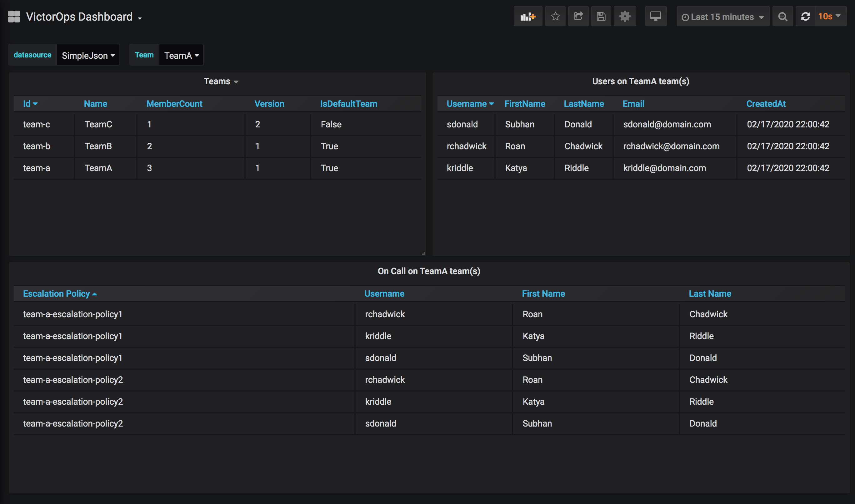Open the dashboard grid home icon
The image size is (855, 504).
pos(14,16)
